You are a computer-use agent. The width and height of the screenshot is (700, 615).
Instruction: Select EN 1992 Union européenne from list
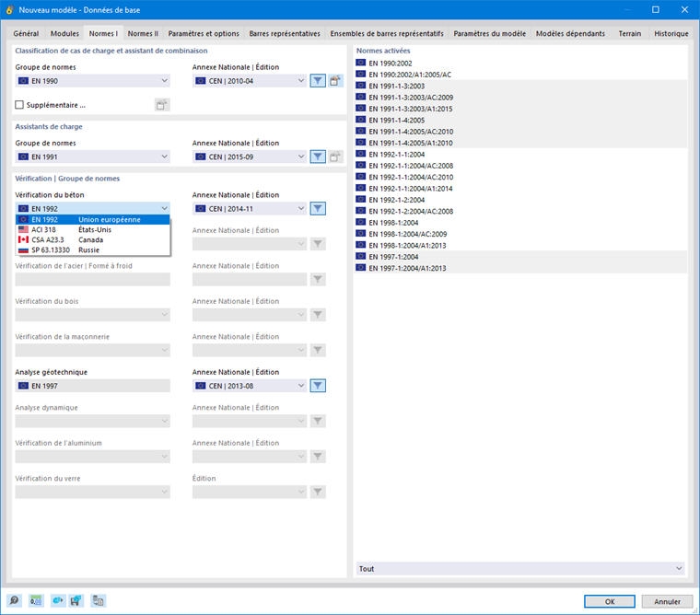coord(93,220)
